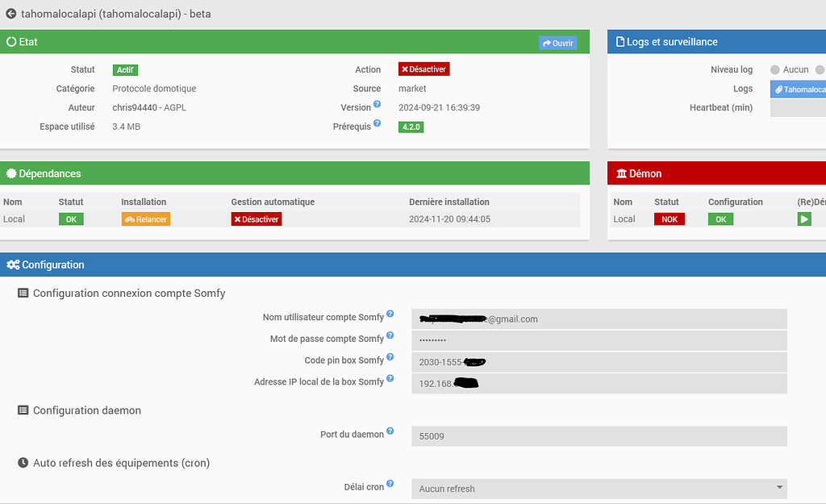Viewport: 826px width, 504px height.
Task: Open the Tahomalocal log link
Action: point(797,89)
